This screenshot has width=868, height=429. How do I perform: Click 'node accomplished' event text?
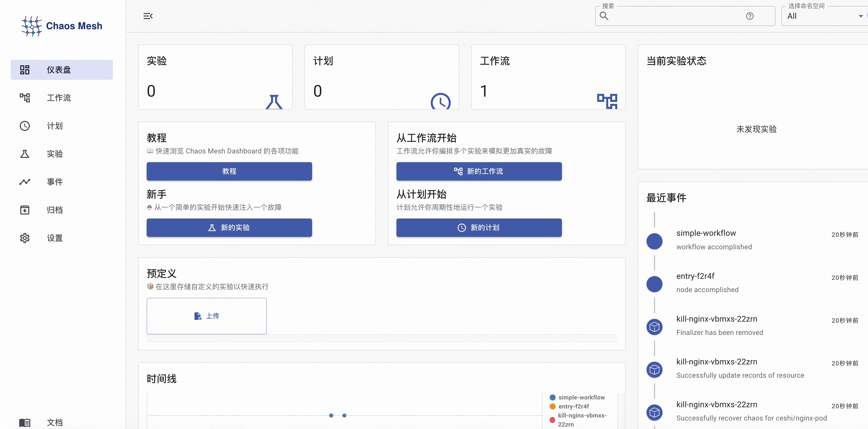pos(707,290)
